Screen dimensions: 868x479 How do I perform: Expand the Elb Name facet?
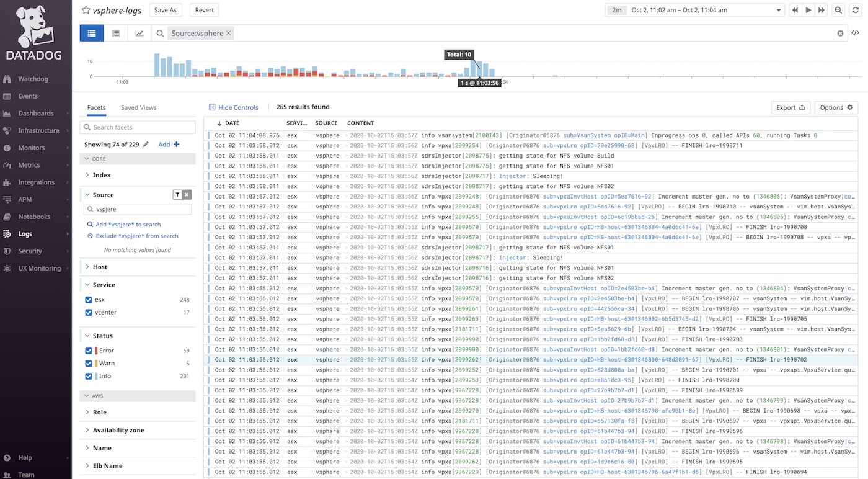[x=108, y=466]
